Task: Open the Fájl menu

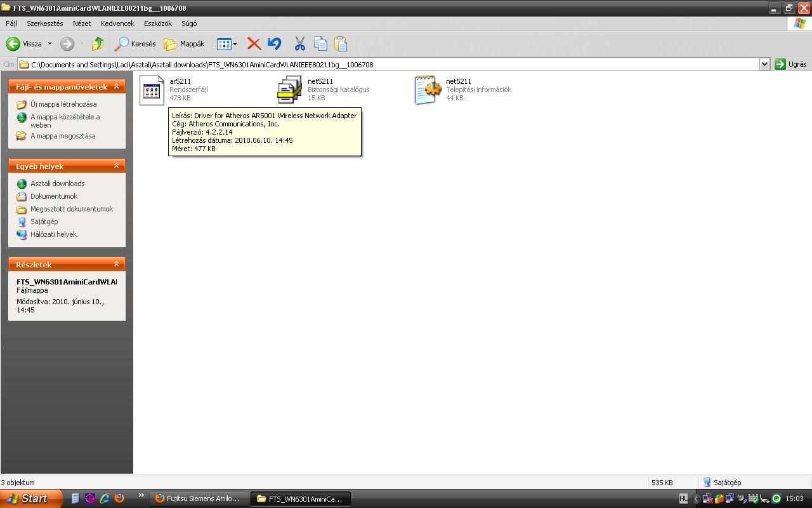Action: (x=11, y=23)
